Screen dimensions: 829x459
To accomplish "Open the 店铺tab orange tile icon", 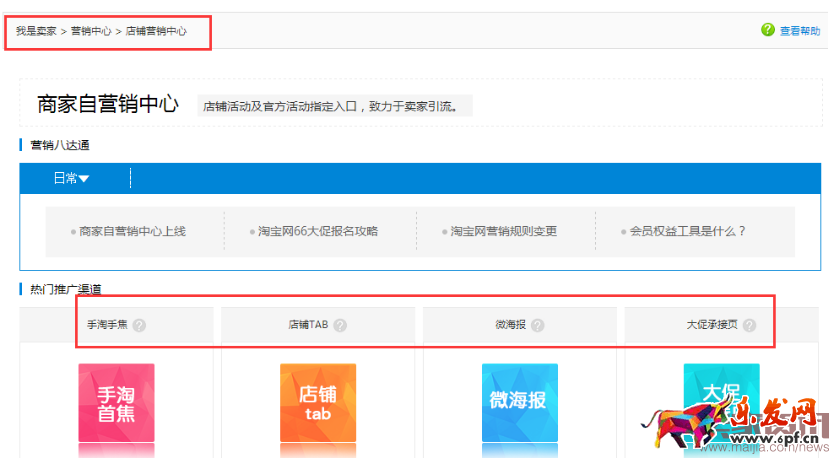I will (318, 402).
